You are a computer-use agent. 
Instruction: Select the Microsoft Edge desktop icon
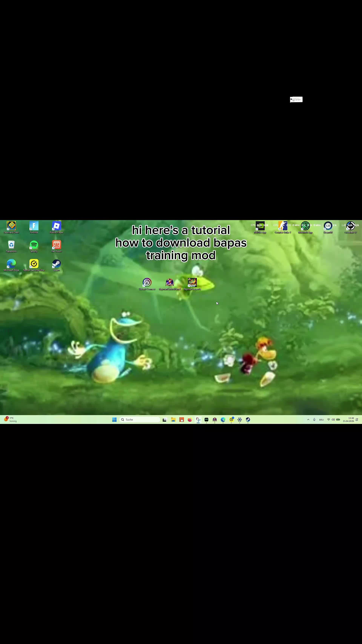coord(11,265)
